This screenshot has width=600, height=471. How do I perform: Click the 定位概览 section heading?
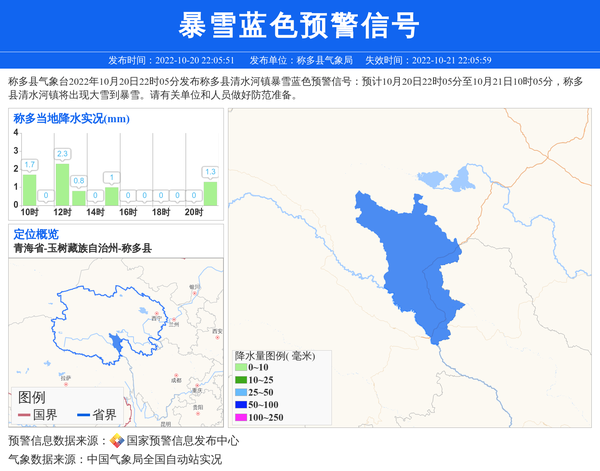36,234
